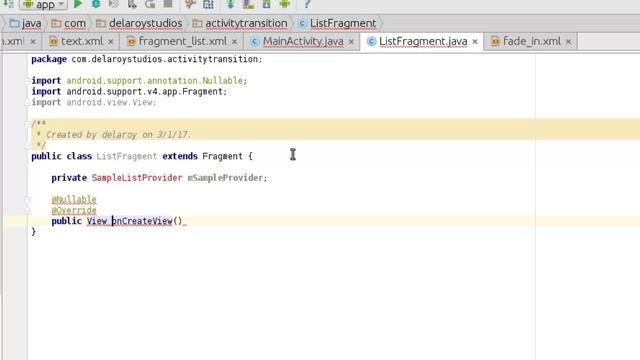The width and height of the screenshot is (640, 360).
Task: Select the delaroystudios breadcrumb
Action: coord(139,24)
